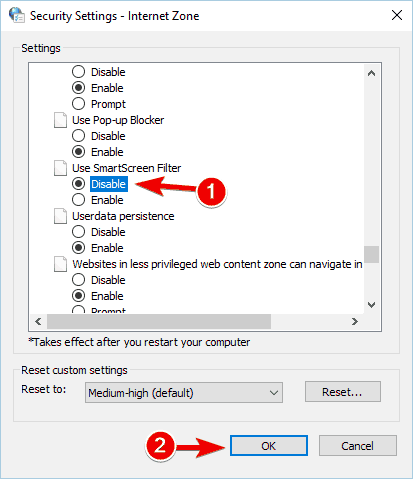The image size is (413, 479).
Task: Click the Cancel button
Action: tap(358, 446)
